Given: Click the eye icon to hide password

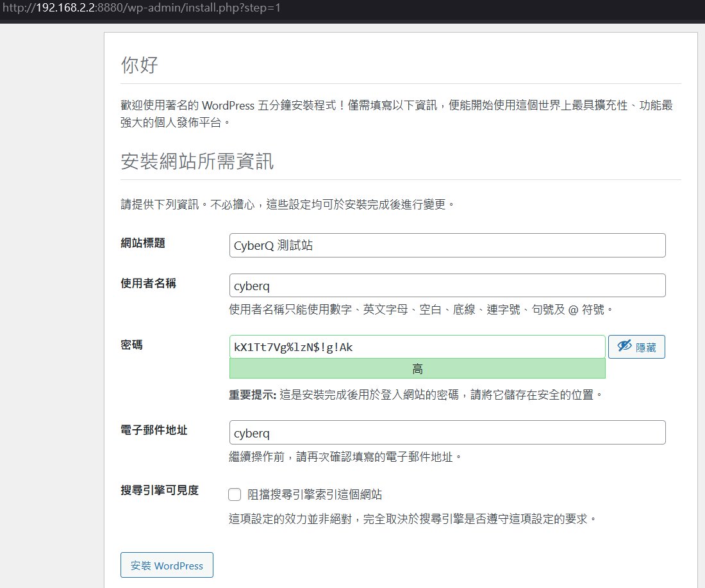Looking at the screenshot, I should pos(624,347).
